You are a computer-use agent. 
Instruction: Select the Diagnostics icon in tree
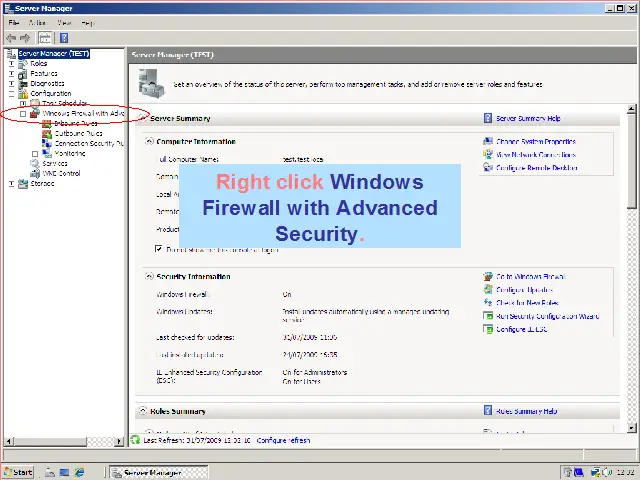[x=23, y=84]
